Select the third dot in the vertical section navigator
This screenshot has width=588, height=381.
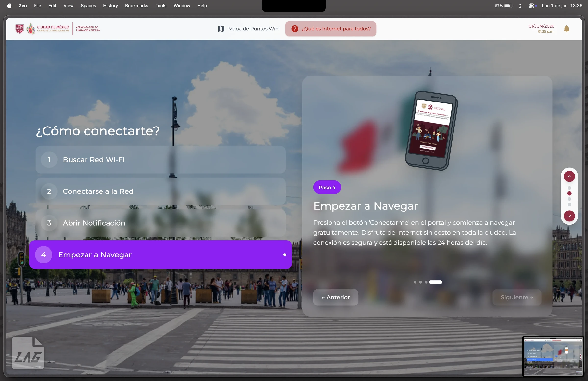pyautogui.click(x=569, y=199)
